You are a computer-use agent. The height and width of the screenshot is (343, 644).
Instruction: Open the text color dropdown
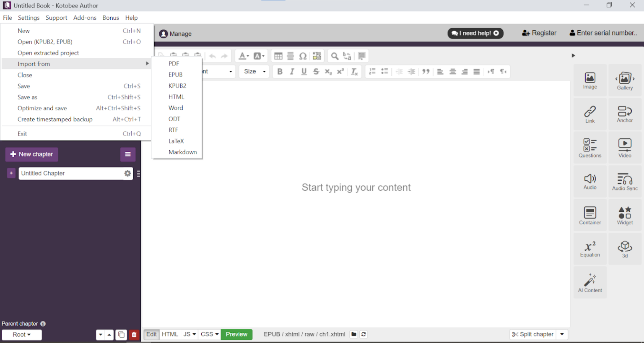click(244, 56)
